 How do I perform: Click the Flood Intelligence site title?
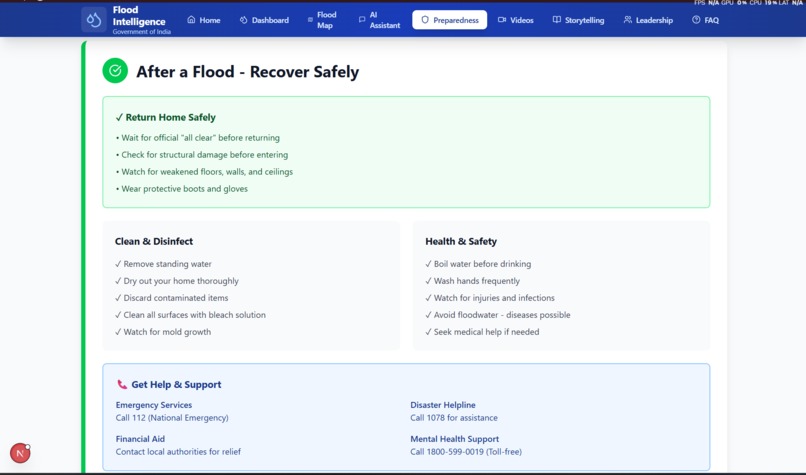(x=139, y=16)
